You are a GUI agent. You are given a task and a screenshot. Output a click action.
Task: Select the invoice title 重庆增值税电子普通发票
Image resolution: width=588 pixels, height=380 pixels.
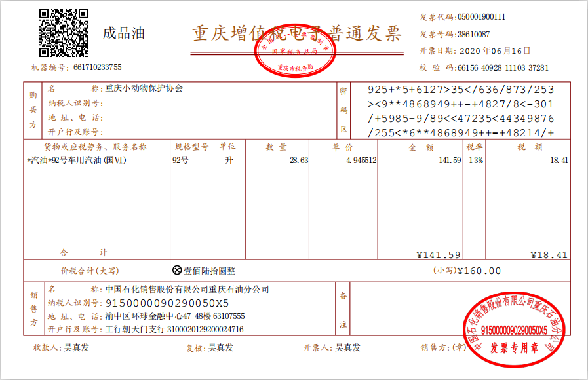[297, 33]
